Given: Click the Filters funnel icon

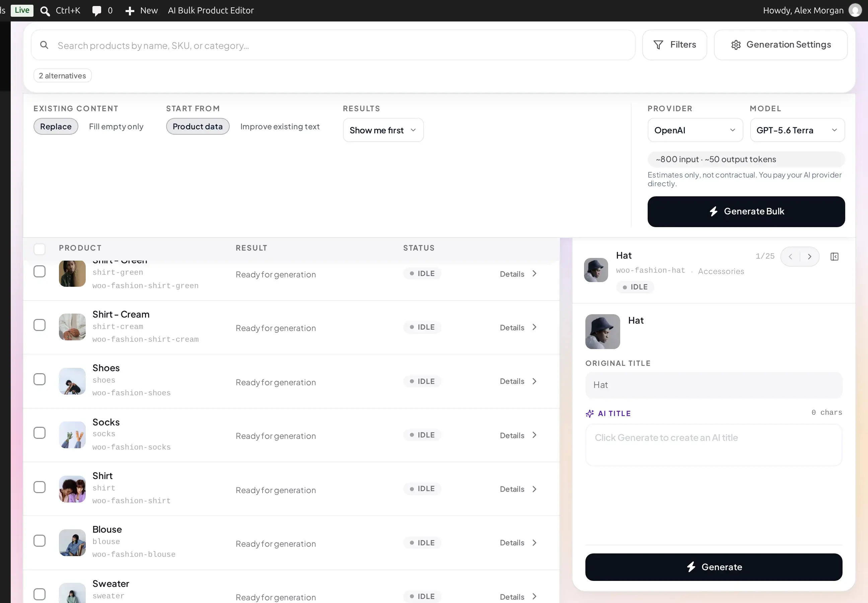Looking at the screenshot, I should pyautogui.click(x=658, y=45).
